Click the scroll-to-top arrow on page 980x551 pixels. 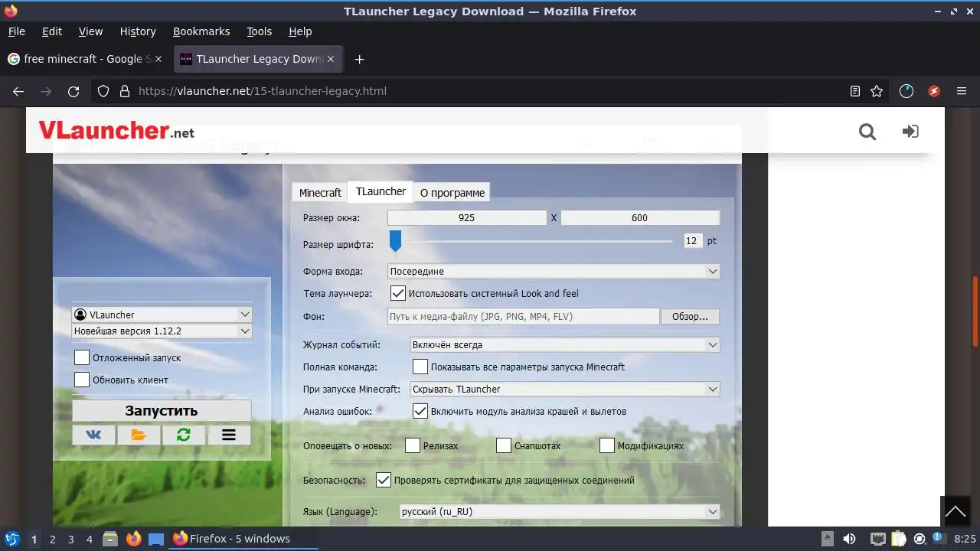point(955,511)
